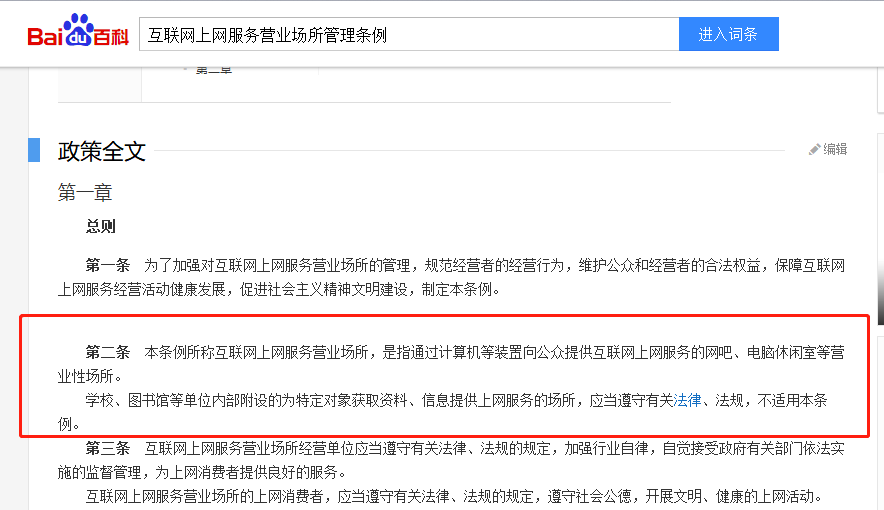Click the search box containing 互联网上网服务营业场所管理条例
The height and width of the screenshot is (510, 884).
[x=408, y=34]
